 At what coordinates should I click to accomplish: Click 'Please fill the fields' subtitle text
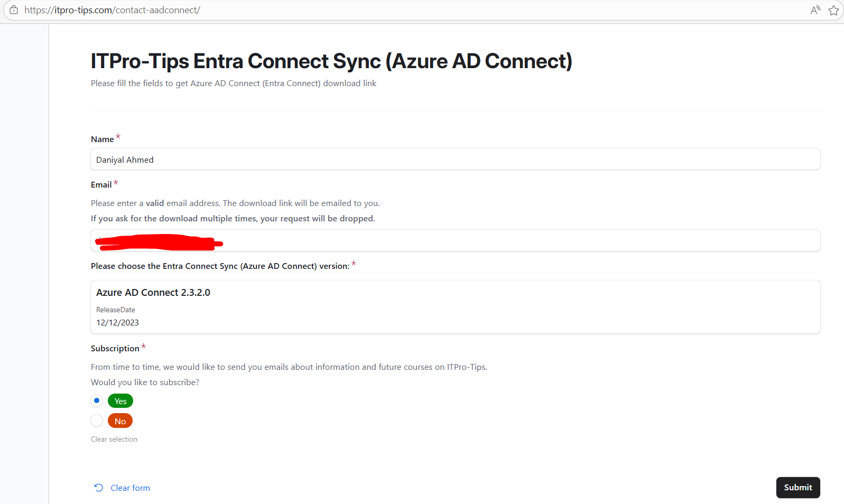pyautogui.click(x=234, y=83)
